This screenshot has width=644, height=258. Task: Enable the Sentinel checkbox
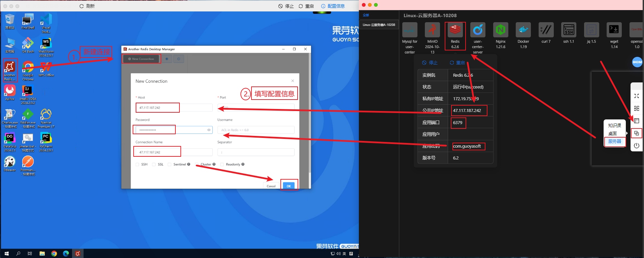pos(170,164)
